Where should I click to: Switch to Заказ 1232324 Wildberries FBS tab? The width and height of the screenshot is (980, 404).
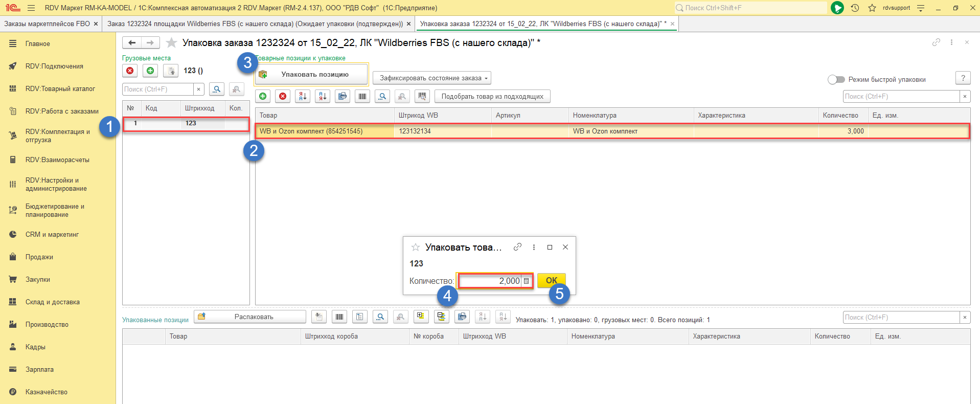(255, 24)
